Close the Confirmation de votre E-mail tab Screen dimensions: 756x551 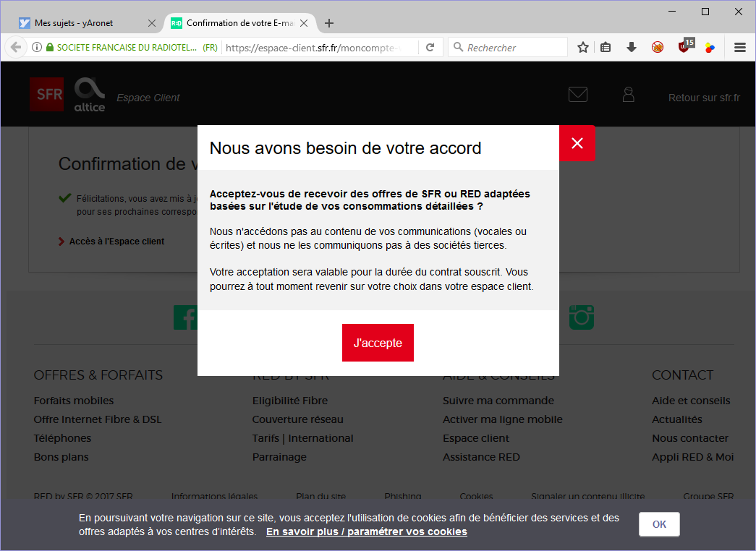coord(304,23)
